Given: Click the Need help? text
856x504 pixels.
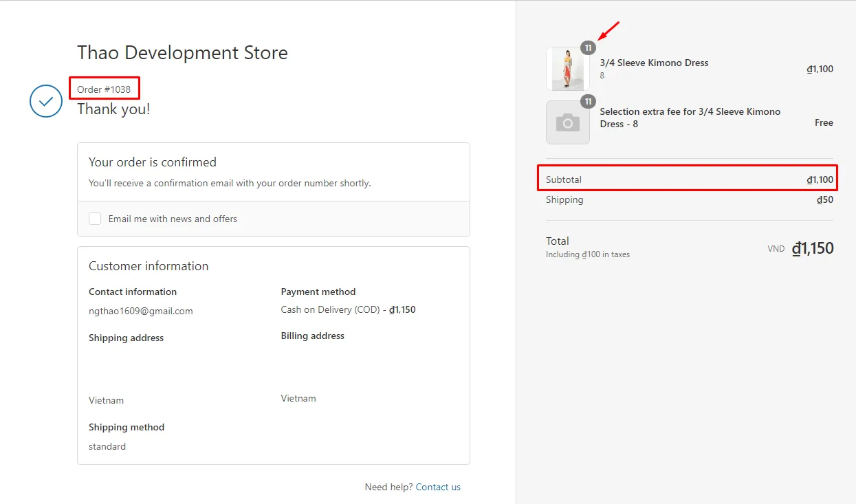Looking at the screenshot, I should (x=388, y=487).
